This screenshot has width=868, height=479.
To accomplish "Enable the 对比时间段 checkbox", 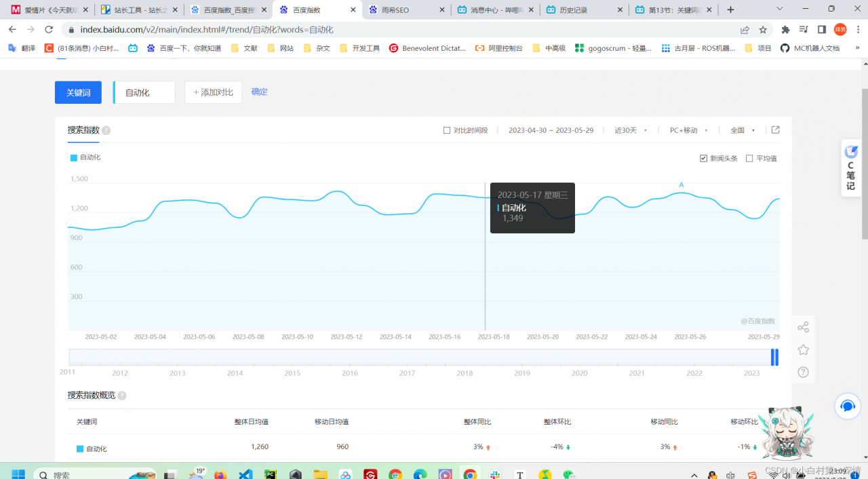I will 446,130.
